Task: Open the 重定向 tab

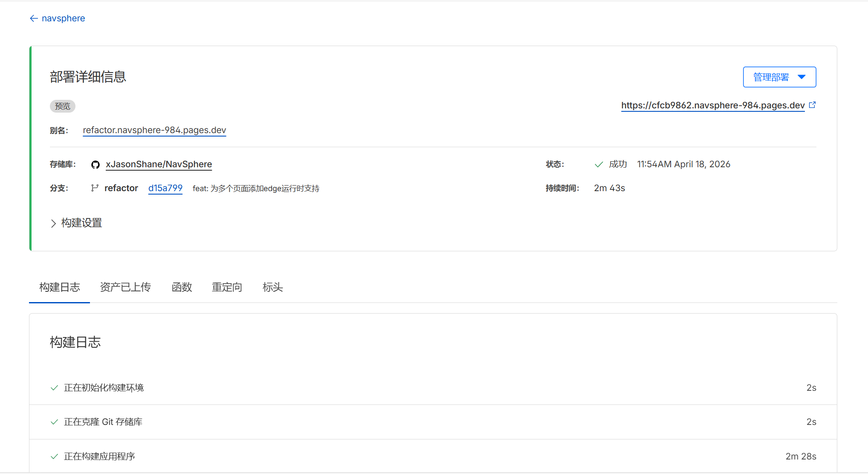Action: (x=227, y=287)
